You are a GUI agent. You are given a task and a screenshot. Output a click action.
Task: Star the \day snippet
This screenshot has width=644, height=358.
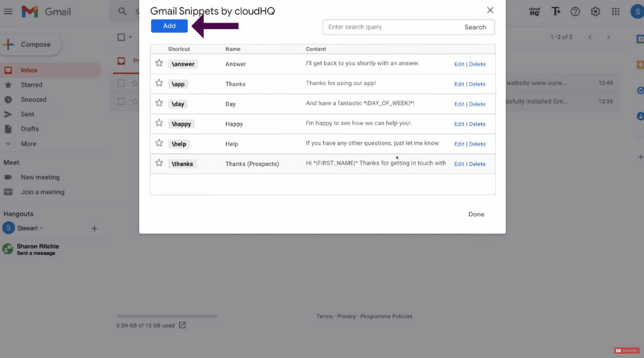[x=159, y=103]
